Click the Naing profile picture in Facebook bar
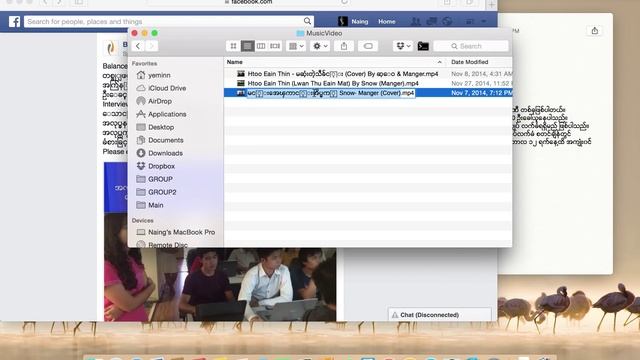640x360 pixels. pos(343,21)
